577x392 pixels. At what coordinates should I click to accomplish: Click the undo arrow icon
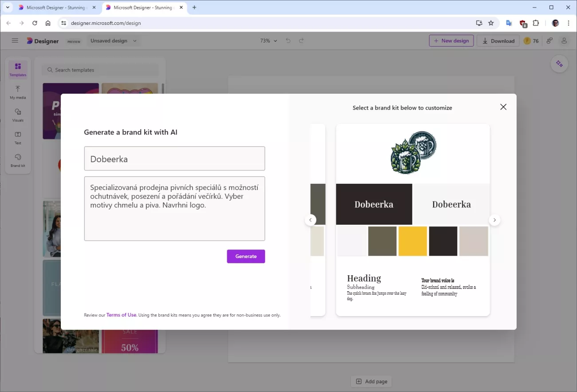click(288, 41)
